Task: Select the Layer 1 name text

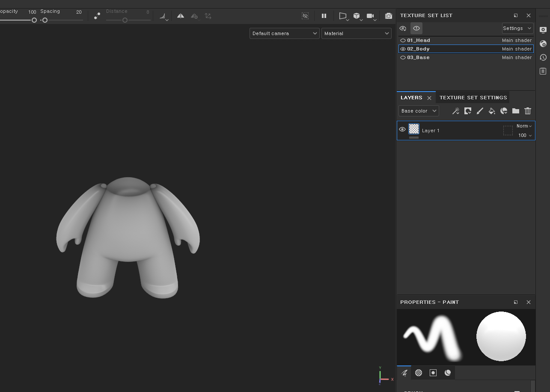Action: [x=431, y=131]
